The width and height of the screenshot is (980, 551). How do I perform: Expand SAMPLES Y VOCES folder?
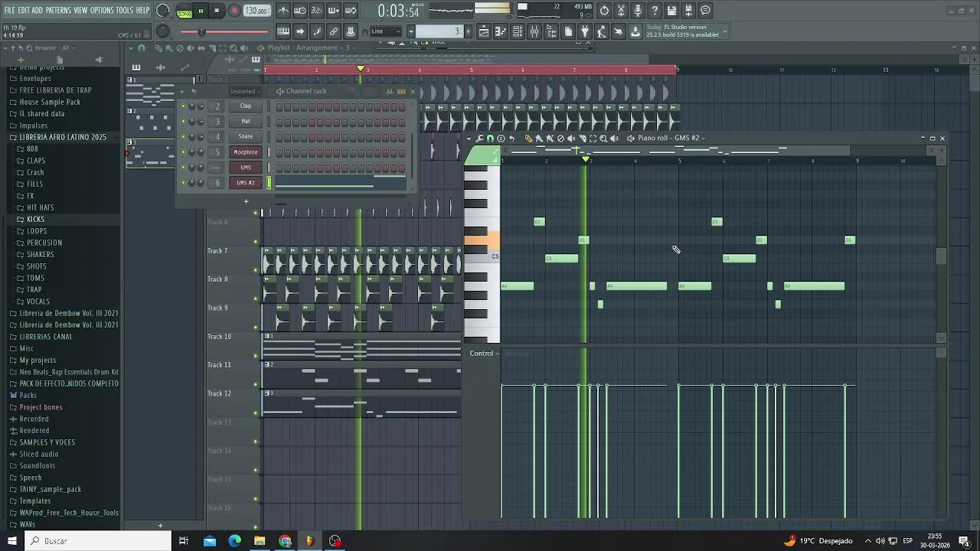(x=47, y=442)
